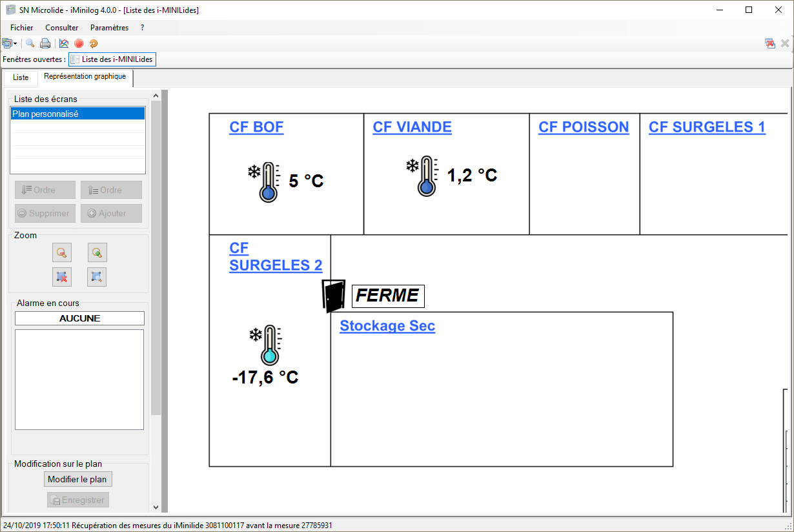Click the zoom in magnifier button
The height and width of the screenshot is (532, 794).
(97, 252)
